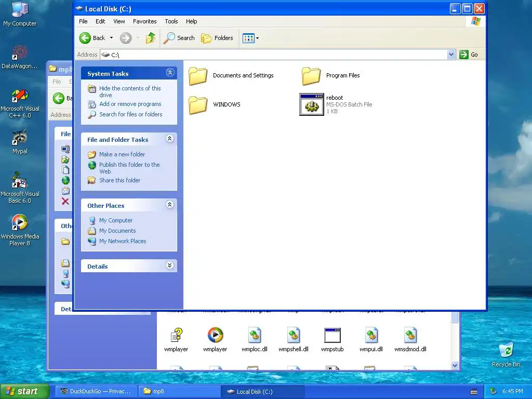Open the File menu

coord(83,21)
